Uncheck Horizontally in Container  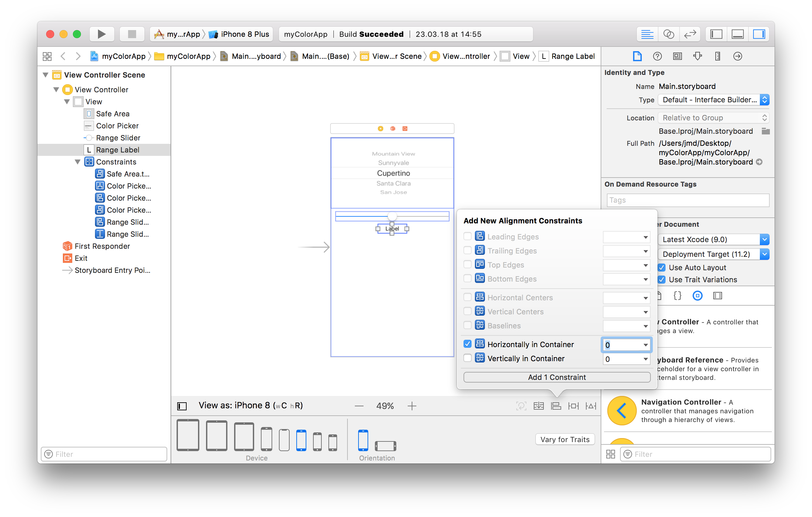click(468, 344)
